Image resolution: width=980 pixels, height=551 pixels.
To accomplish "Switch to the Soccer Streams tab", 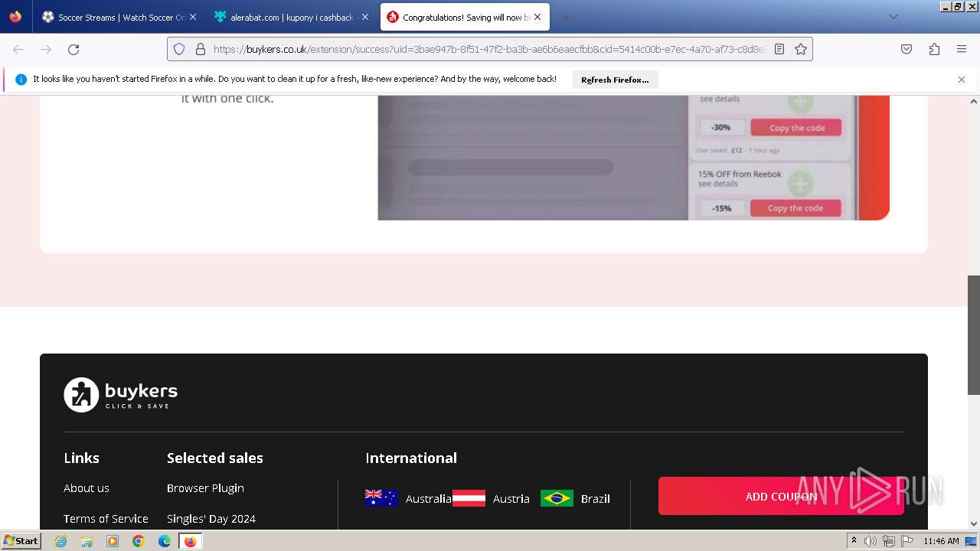I will (119, 17).
